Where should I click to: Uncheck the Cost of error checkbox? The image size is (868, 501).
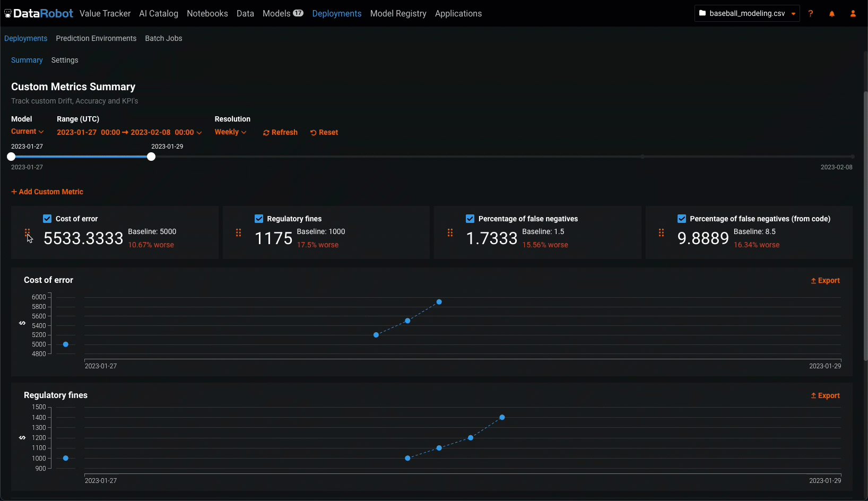[x=47, y=219]
